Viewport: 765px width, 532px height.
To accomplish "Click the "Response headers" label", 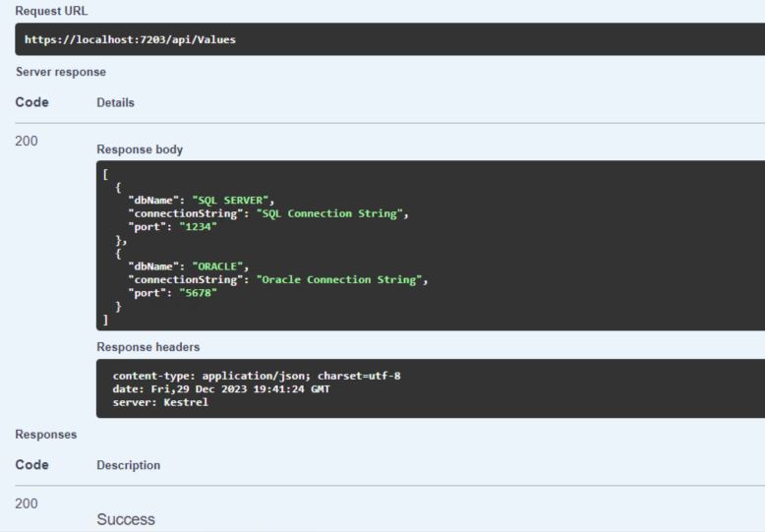I will tap(148, 347).
